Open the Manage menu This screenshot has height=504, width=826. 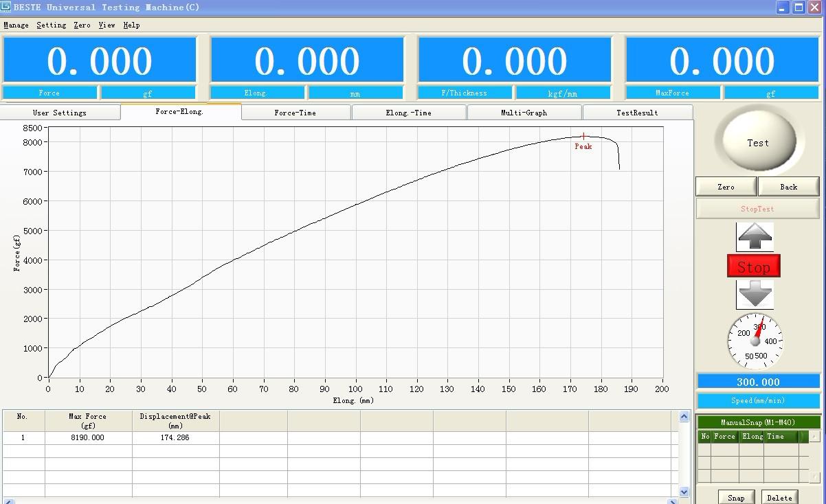16,25
